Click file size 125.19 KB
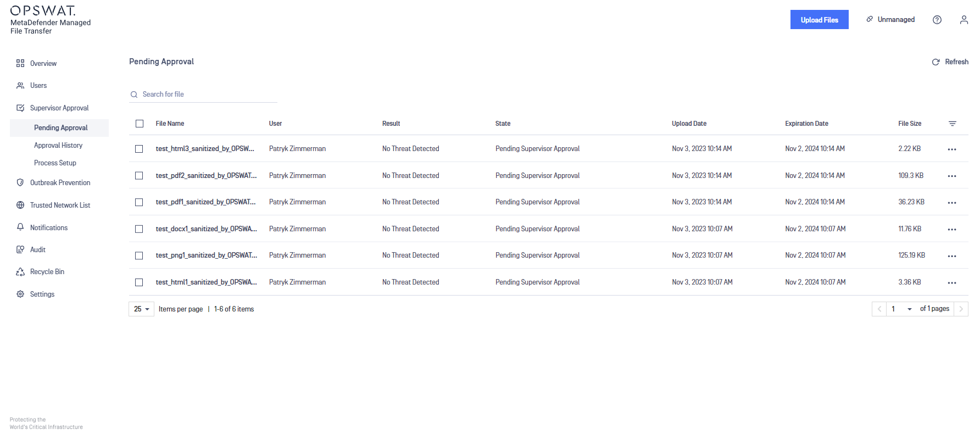 point(911,255)
